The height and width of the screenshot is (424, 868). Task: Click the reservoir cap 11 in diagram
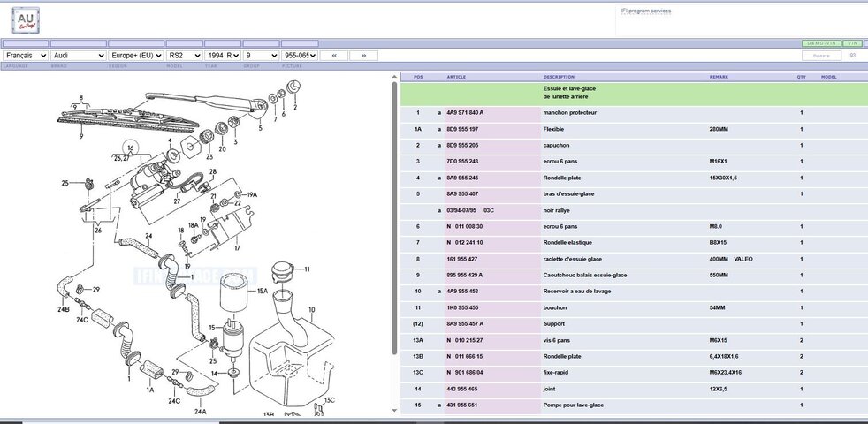[x=283, y=269]
